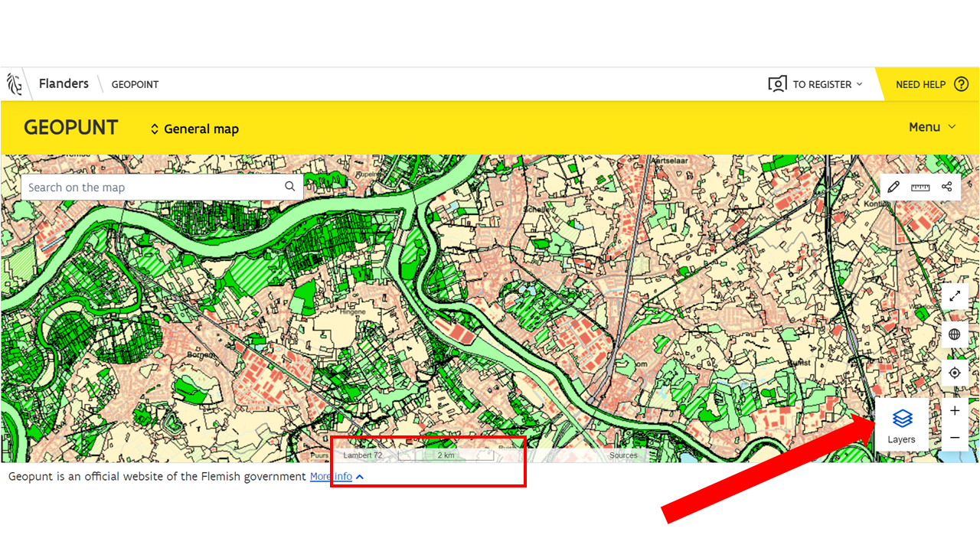The width and height of the screenshot is (980, 551).
Task: Open the Layers panel
Action: click(x=902, y=425)
